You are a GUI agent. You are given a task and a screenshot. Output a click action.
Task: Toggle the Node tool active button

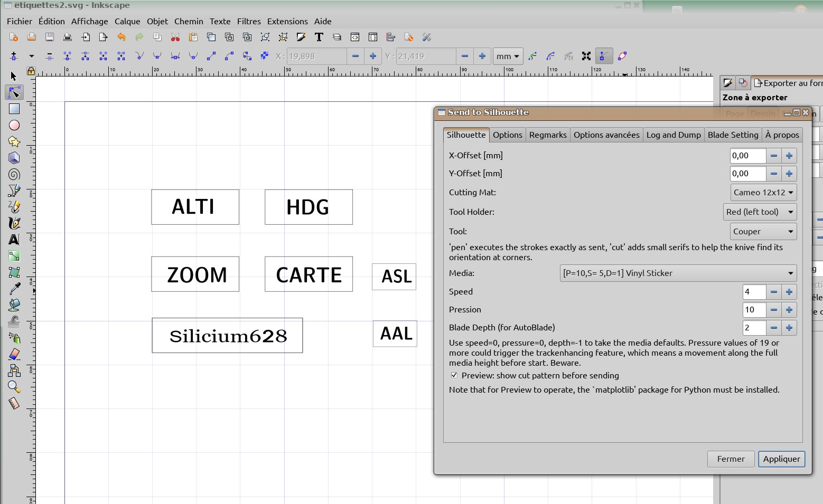pyautogui.click(x=14, y=92)
